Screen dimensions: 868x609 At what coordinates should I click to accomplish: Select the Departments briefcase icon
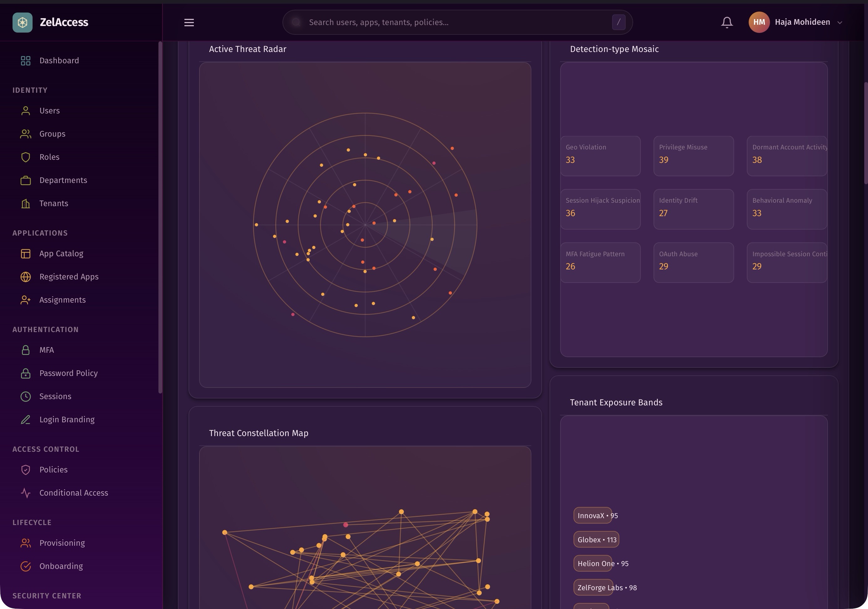pyautogui.click(x=25, y=180)
